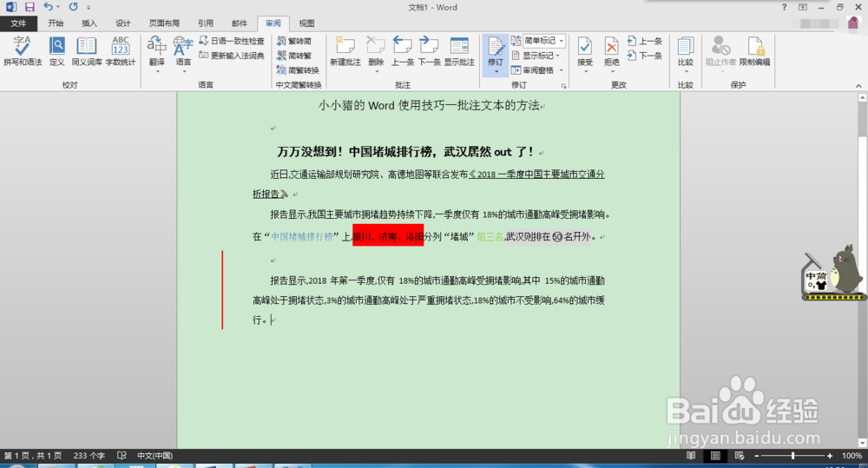Switch to Page Layout (页面布局) tab
This screenshot has height=468, width=868.
(164, 23)
